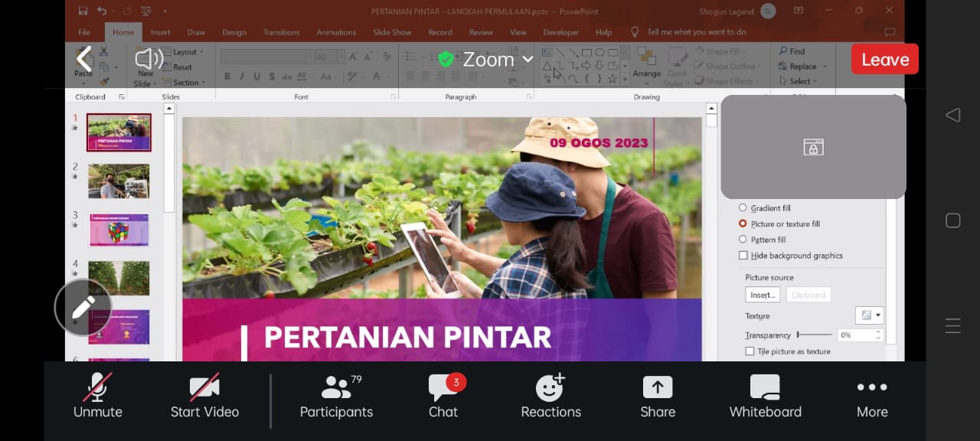The height and width of the screenshot is (441, 980).
Task: Click the Insert picture source button
Action: click(x=763, y=295)
